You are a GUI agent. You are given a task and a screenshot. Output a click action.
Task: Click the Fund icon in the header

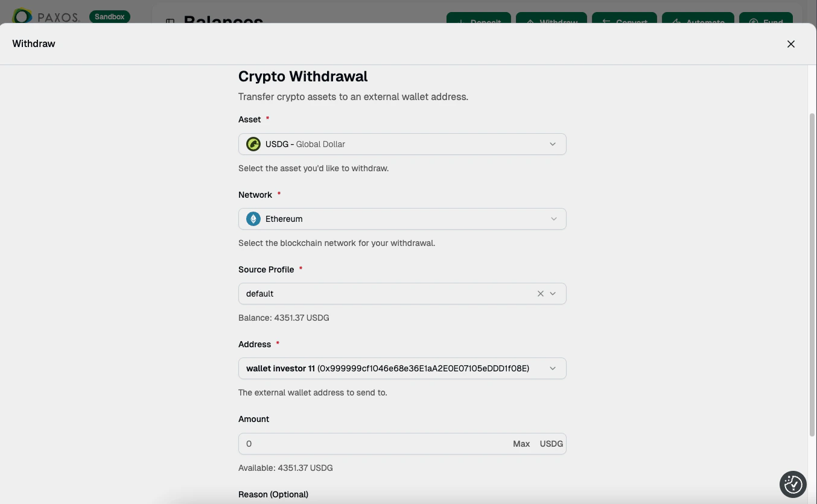click(751, 22)
